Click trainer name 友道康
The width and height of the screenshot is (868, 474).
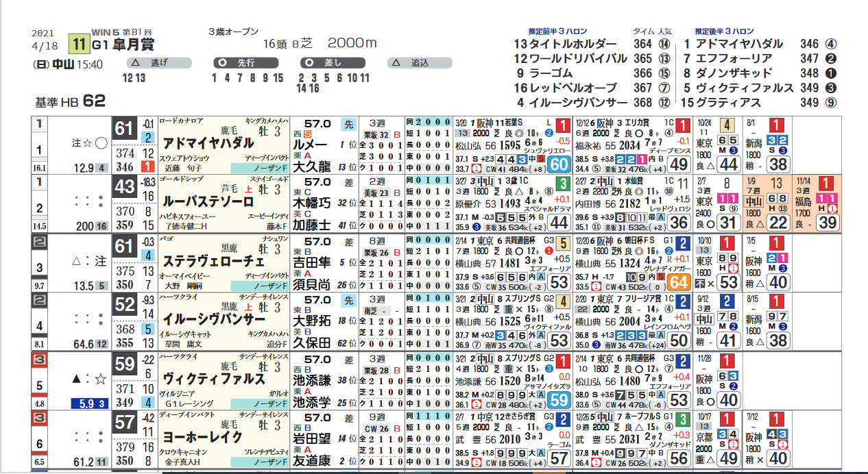(x=311, y=461)
